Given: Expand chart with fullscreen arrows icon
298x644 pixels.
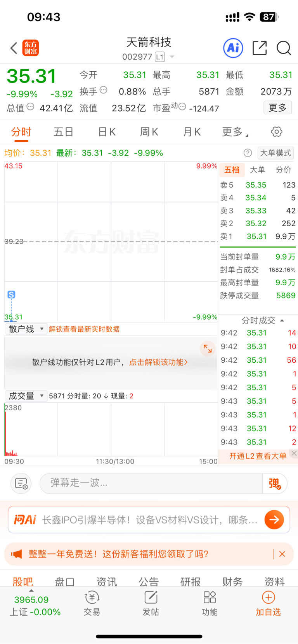Looking at the screenshot, I should (208, 348).
